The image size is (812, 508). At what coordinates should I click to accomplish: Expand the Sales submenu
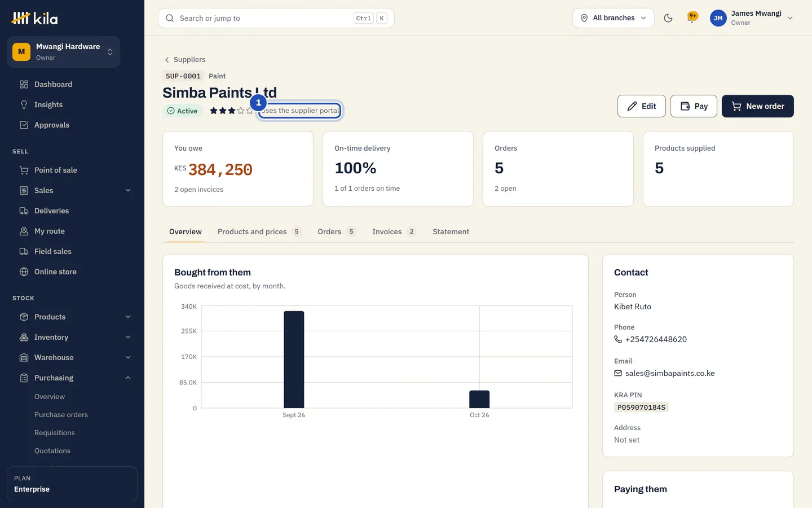pos(128,190)
